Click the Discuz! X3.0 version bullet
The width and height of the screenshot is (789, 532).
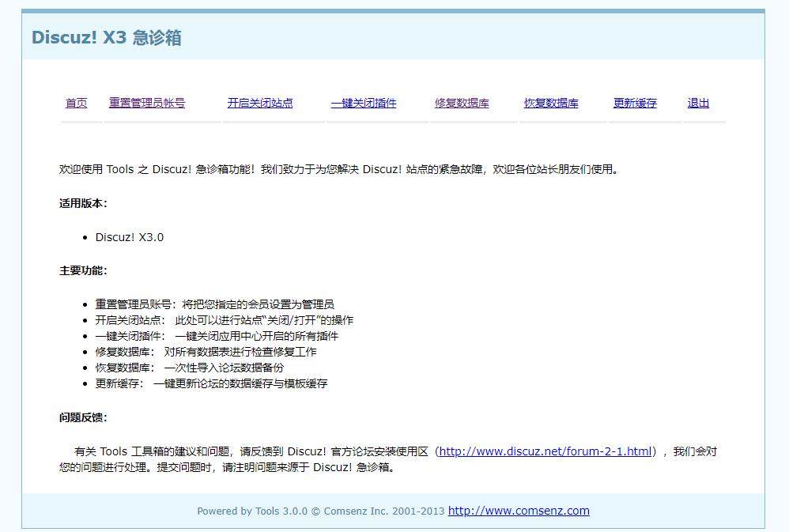[x=130, y=238]
